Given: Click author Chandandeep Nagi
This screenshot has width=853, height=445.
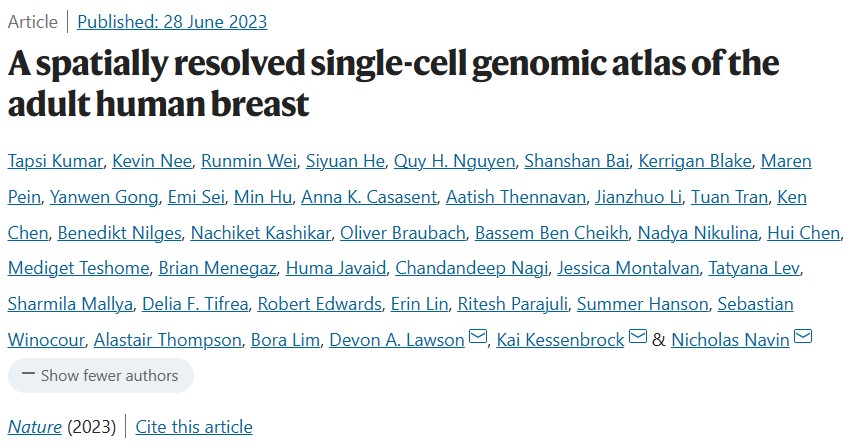Looking at the screenshot, I should [x=472, y=268].
